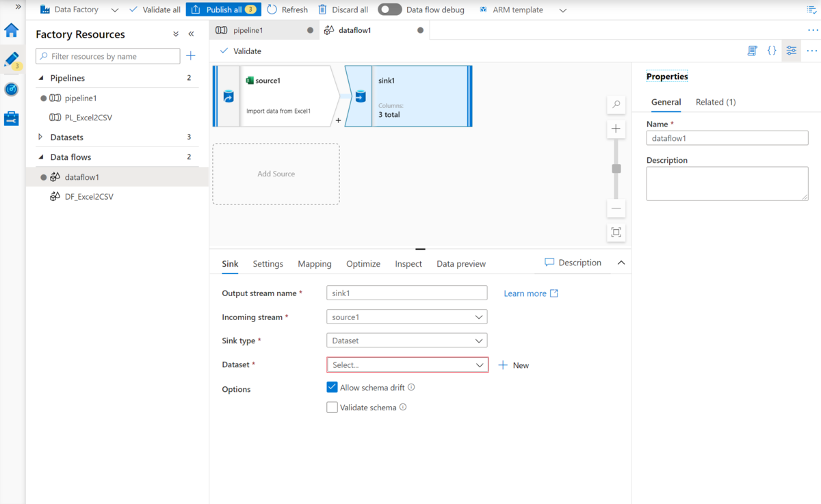Switch to the dataflow1 tab
The width and height of the screenshot is (821, 504).
click(374, 30)
